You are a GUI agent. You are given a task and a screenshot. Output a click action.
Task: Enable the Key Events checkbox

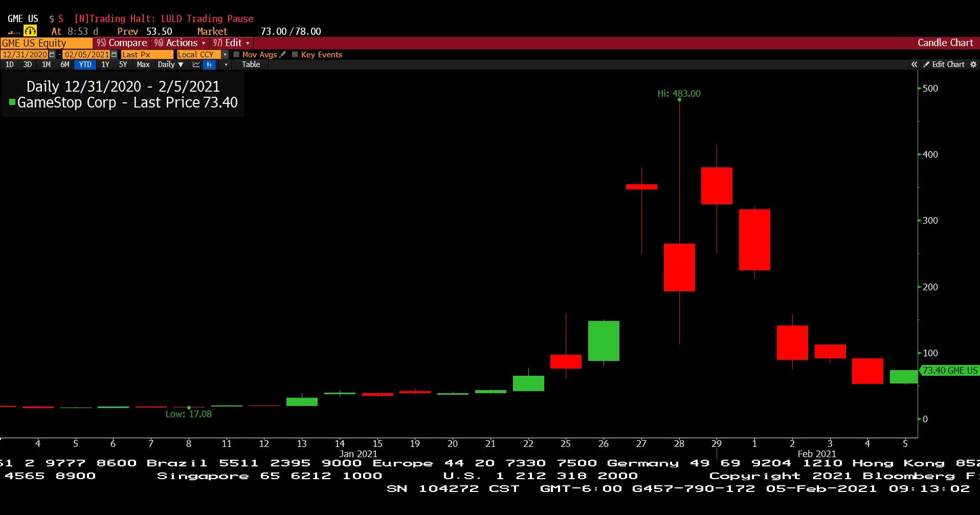click(295, 54)
